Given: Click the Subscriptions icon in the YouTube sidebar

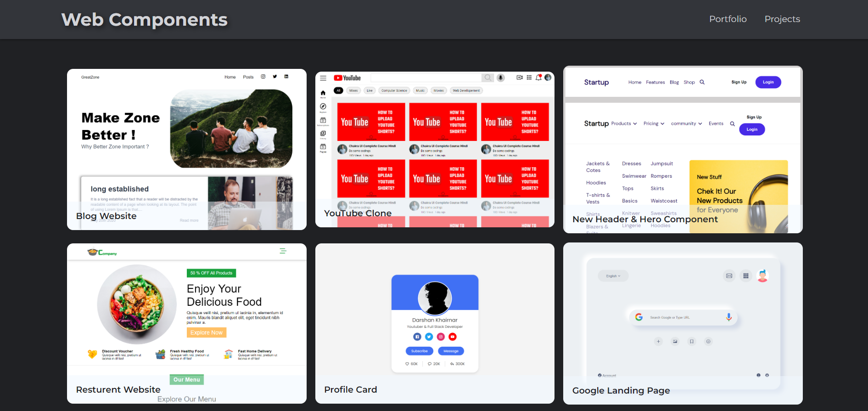Looking at the screenshot, I should tap(323, 121).
